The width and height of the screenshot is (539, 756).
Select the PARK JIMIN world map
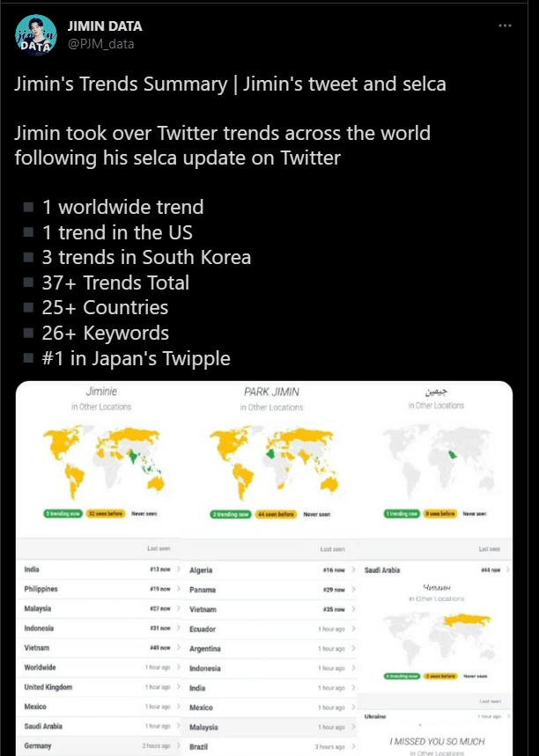click(x=274, y=461)
